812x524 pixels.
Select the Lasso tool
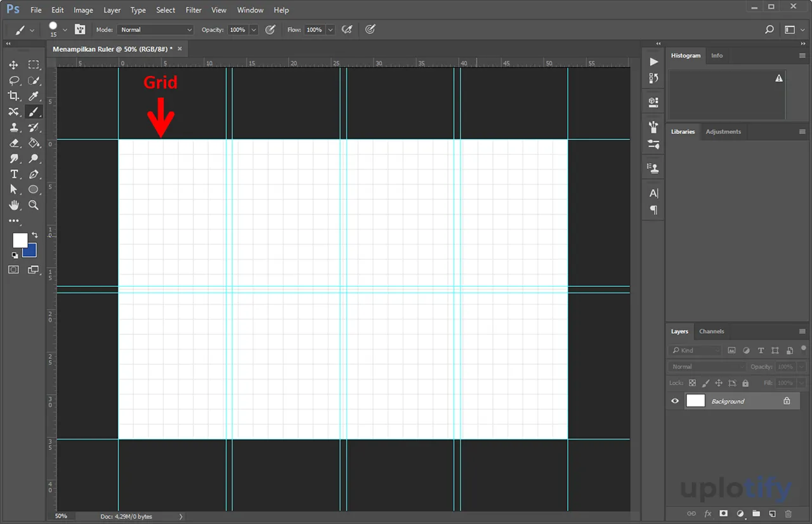(13, 81)
